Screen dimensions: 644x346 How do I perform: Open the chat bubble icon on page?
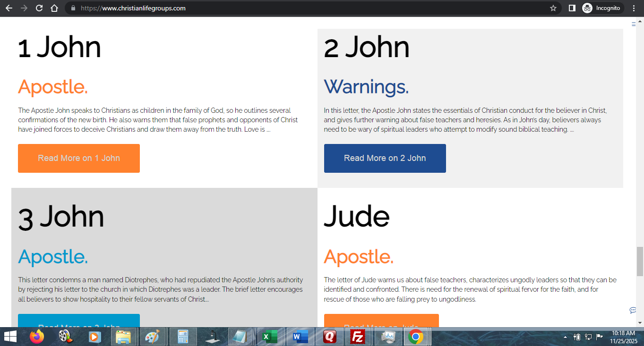coord(633,310)
